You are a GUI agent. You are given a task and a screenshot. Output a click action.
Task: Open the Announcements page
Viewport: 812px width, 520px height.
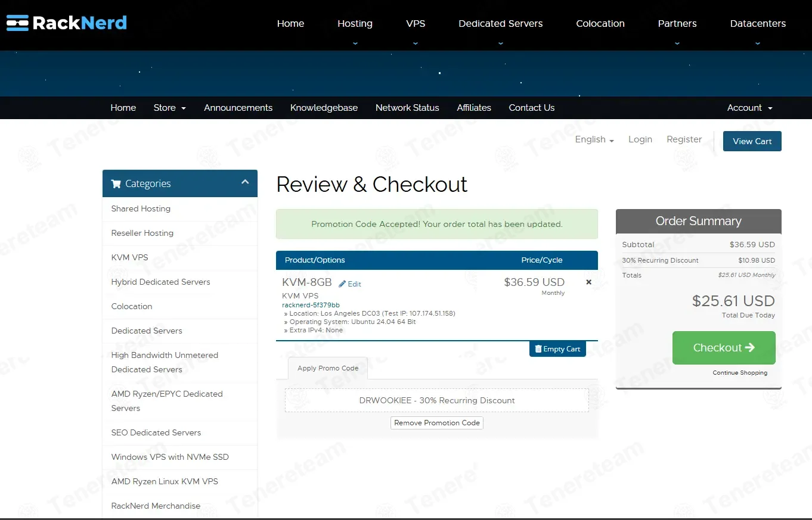coord(238,108)
